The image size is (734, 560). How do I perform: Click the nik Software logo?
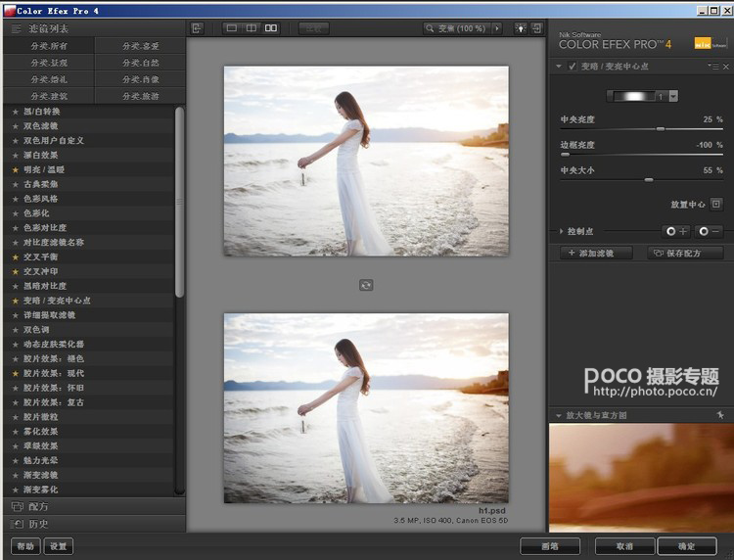[x=710, y=44]
